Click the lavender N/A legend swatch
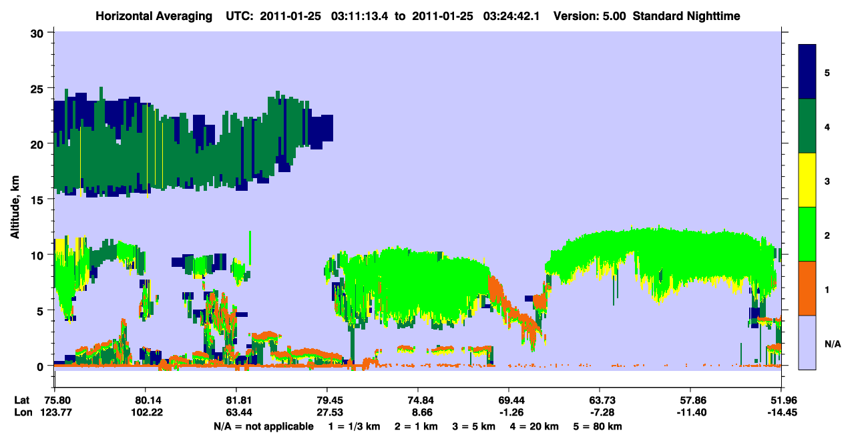Viewport: 868px width, 445px height. coord(807,342)
